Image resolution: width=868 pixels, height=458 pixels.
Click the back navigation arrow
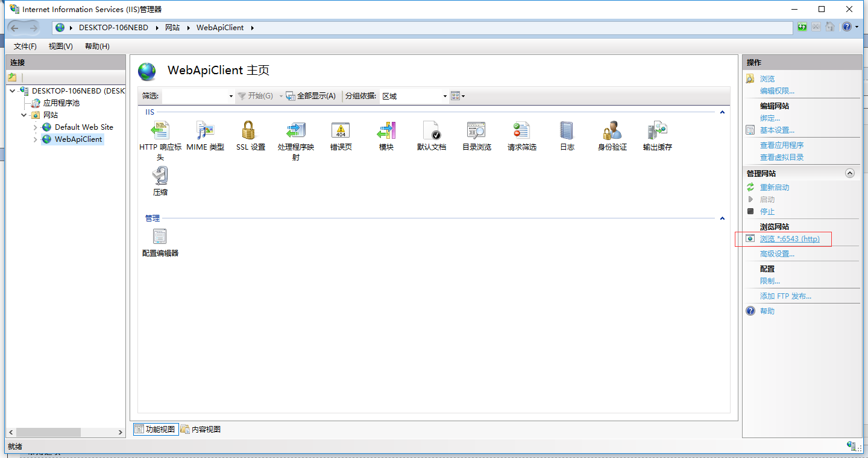(15, 27)
